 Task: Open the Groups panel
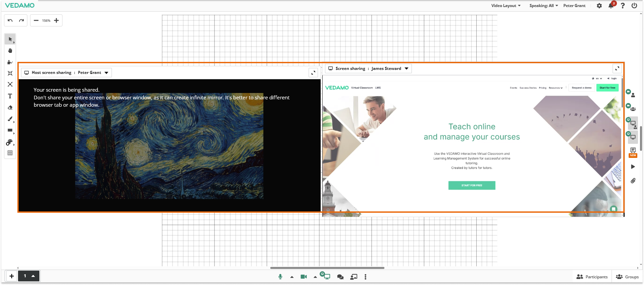(x=627, y=277)
